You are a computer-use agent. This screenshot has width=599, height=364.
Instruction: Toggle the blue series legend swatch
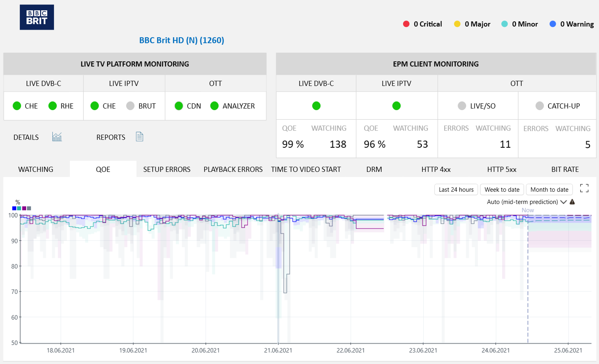pyautogui.click(x=14, y=209)
